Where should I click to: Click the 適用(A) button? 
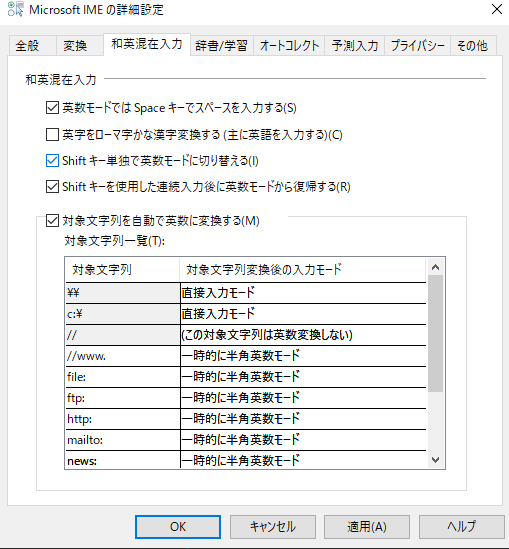click(367, 527)
